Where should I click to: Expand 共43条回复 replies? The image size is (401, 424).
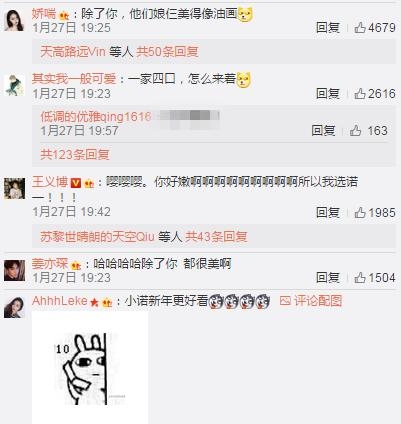(216, 237)
